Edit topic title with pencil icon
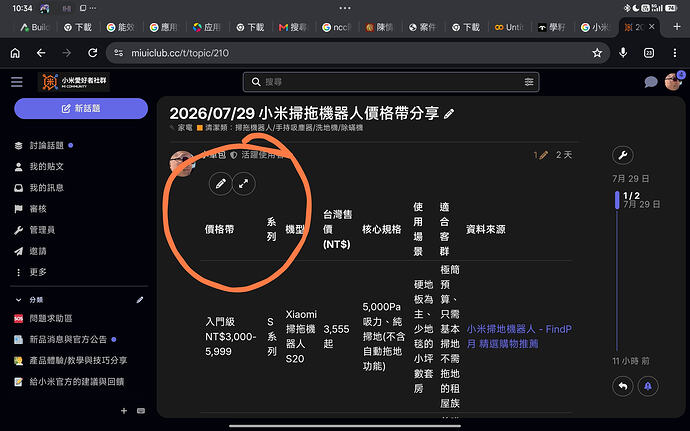Image resolution: width=690 pixels, height=431 pixels. (448, 114)
